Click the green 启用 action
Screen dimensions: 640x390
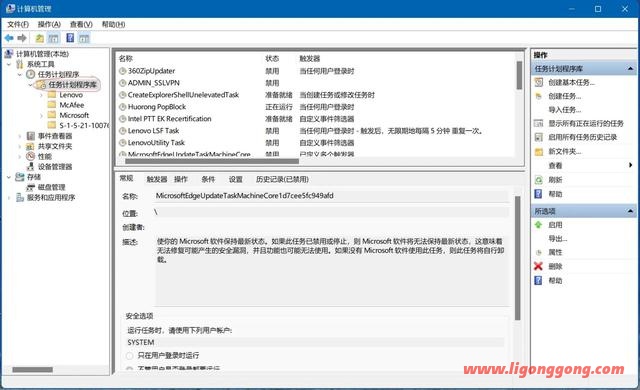[x=555, y=225]
